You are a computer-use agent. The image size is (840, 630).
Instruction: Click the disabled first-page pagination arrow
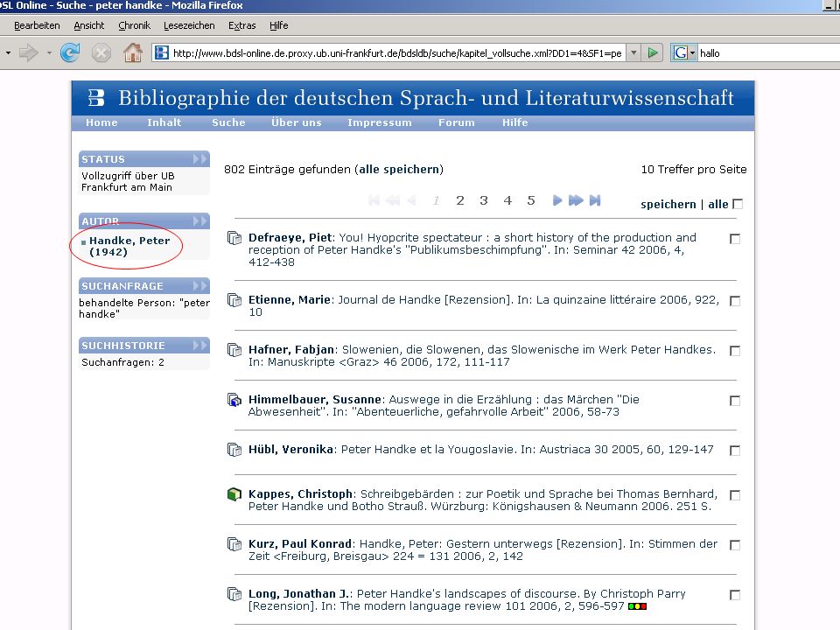pyautogui.click(x=374, y=200)
